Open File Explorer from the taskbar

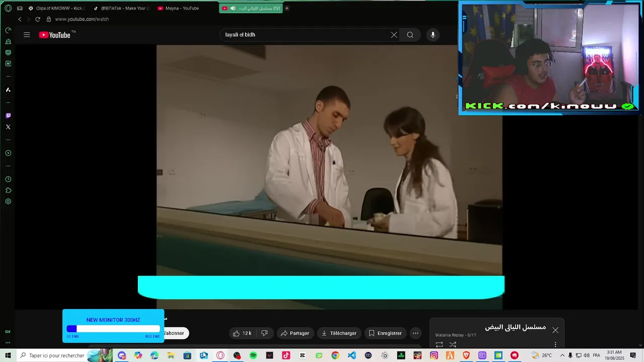(x=171, y=355)
